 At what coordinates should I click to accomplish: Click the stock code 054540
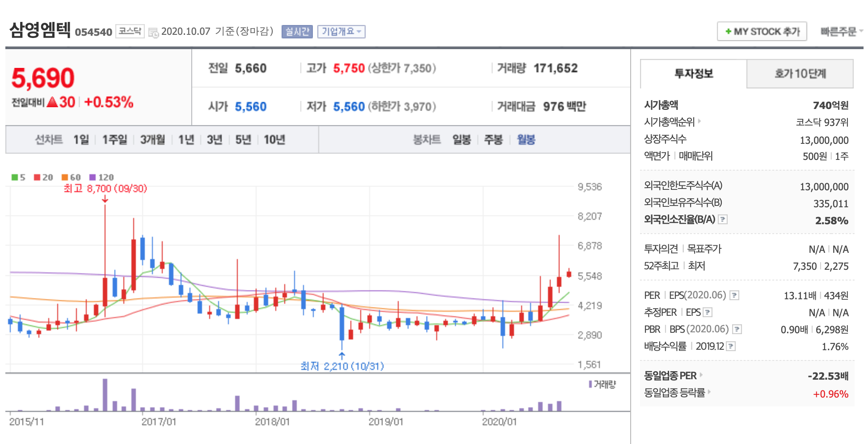click(x=93, y=32)
